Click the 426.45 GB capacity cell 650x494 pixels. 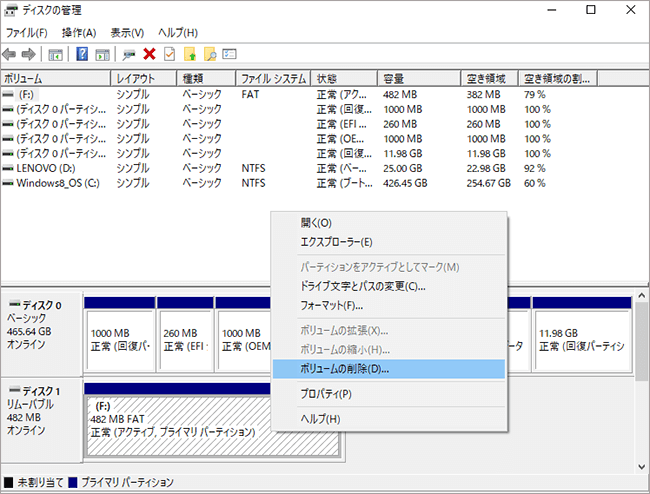coord(405,183)
